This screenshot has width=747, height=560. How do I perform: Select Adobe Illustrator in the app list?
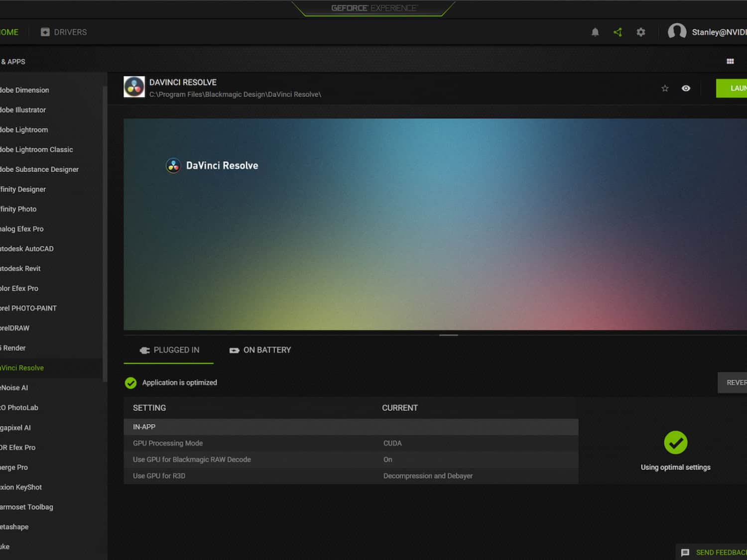(23, 110)
